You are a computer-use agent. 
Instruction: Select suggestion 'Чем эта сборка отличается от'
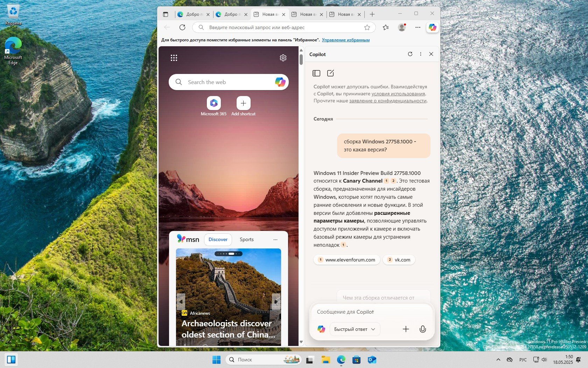pyautogui.click(x=384, y=297)
